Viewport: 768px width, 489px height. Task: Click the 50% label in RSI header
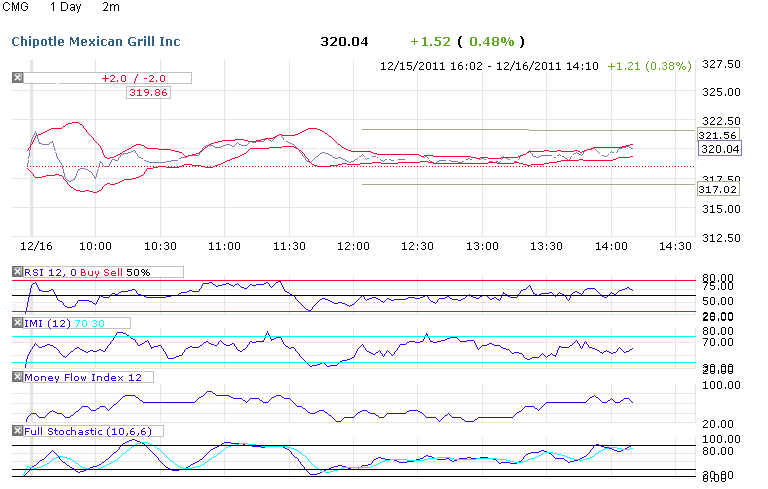(x=138, y=272)
